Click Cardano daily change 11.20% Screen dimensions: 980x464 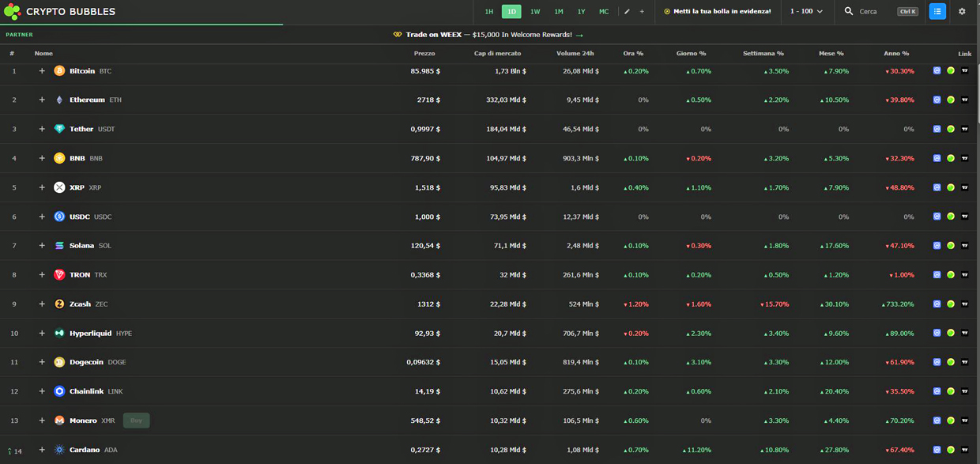click(x=697, y=450)
